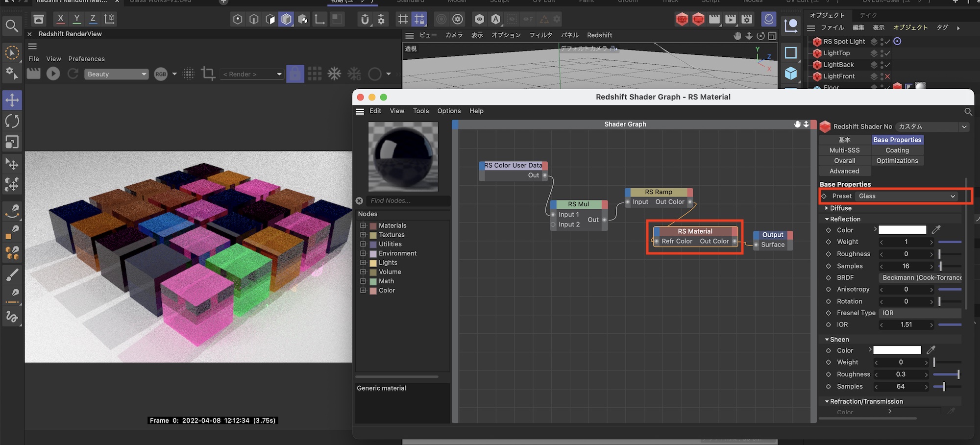Screen dimensions: 980x445
Task: Disable the LightTop object checkmark
Action: (x=887, y=53)
